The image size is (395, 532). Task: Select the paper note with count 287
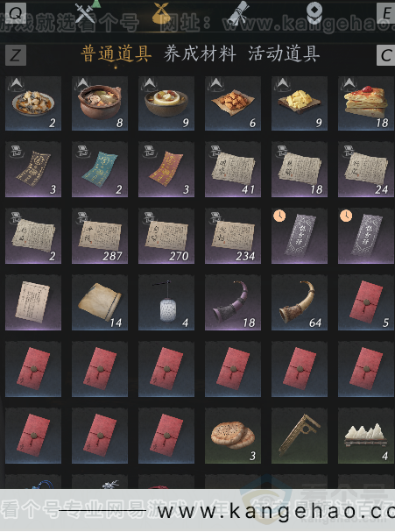pos(100,237)
